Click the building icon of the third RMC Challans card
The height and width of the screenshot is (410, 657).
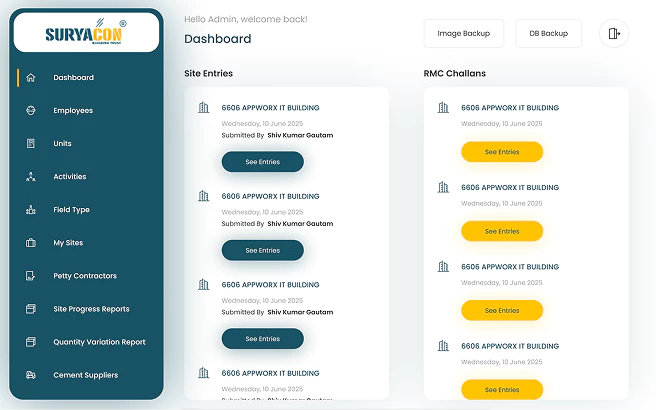(x=443, y=266)
